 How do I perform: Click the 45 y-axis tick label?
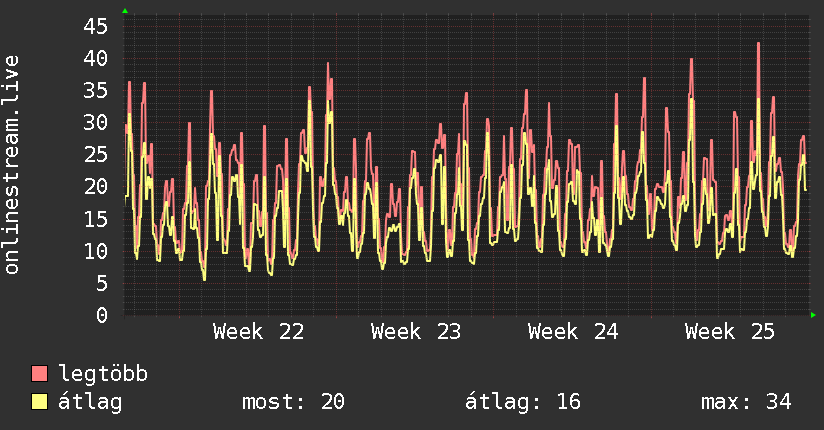pyautogui.click(x=96, y=26)
